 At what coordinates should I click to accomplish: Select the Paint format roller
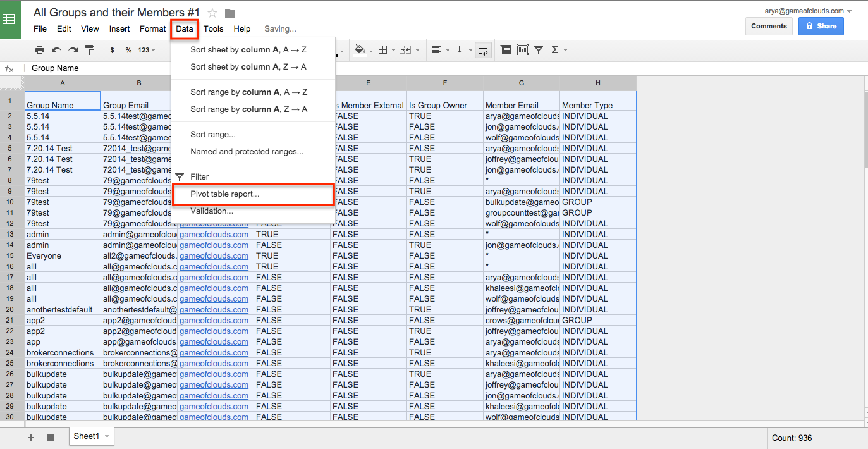coord(89,50)
